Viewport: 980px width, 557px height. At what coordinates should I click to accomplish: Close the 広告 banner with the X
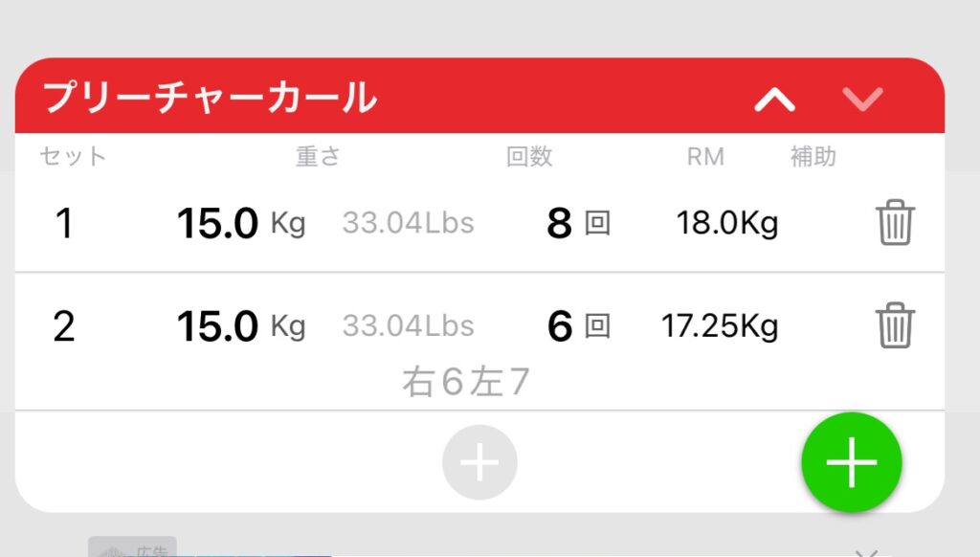(x=867, y=553)
